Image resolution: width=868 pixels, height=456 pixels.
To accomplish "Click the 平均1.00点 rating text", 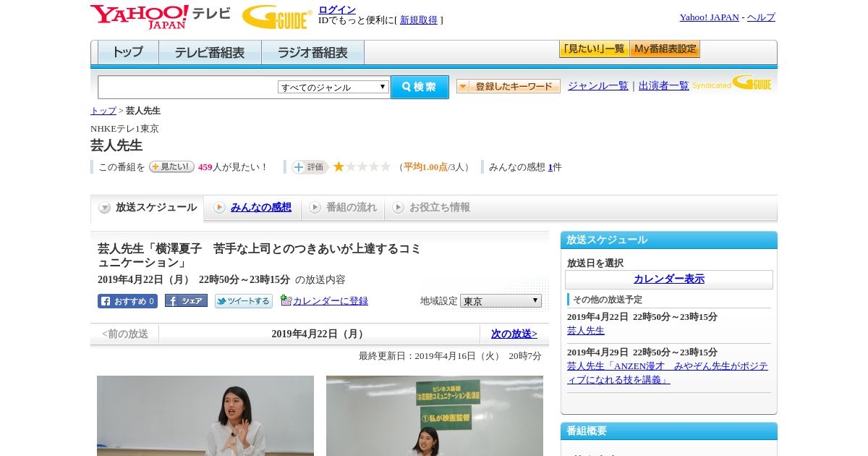I will pyautogui.click(x=425, y=167).
